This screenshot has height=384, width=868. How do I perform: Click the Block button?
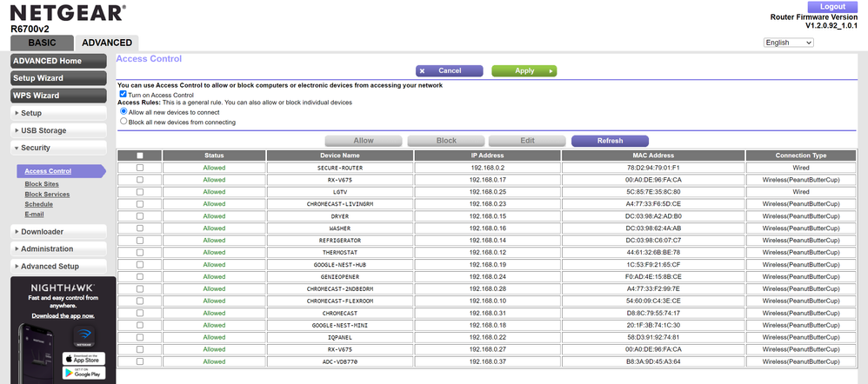click(x=446, y=141)
